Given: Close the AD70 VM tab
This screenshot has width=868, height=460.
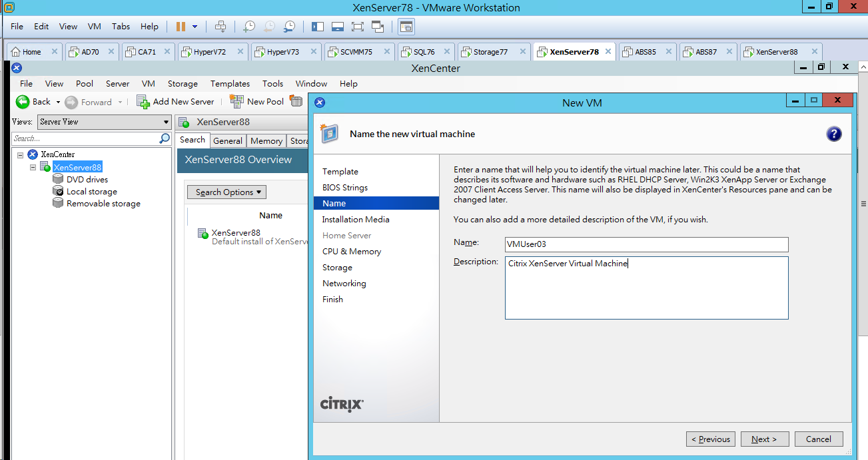Looking at the screenshot, I should 111,51.
